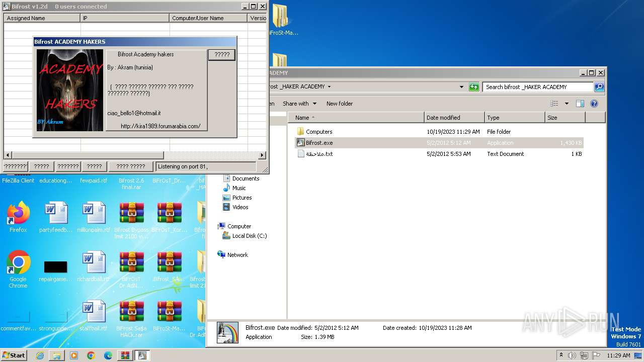Select the staffball.rtf document icon
The height and width of the screenshot is (362, 644).
pos(94,316)
